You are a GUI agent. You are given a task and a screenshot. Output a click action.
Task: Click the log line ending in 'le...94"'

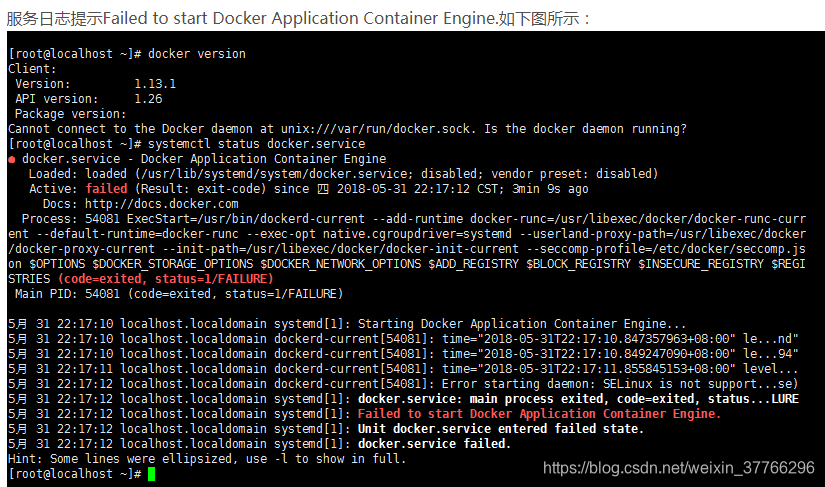404,353
